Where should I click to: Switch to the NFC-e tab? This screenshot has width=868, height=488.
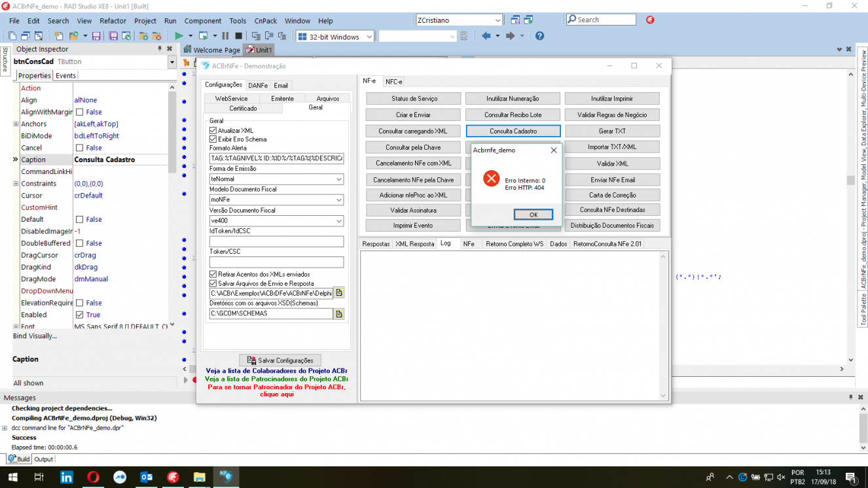pyautogui.click(x=394, y=82)
